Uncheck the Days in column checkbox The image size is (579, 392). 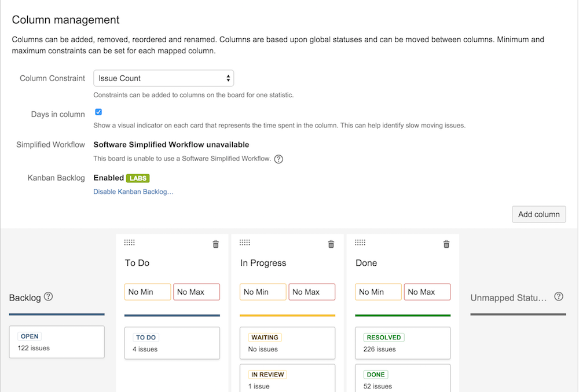click(x=98, y=112)
